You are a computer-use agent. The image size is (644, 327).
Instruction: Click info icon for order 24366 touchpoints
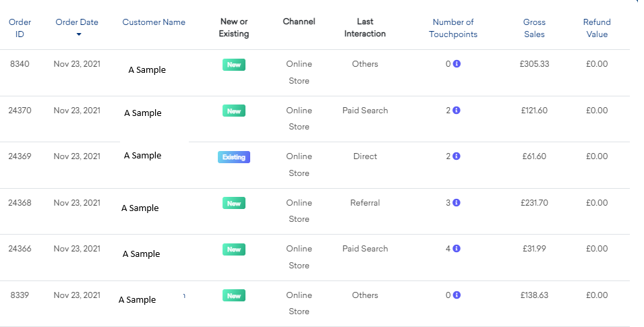[x=457, y=249]
